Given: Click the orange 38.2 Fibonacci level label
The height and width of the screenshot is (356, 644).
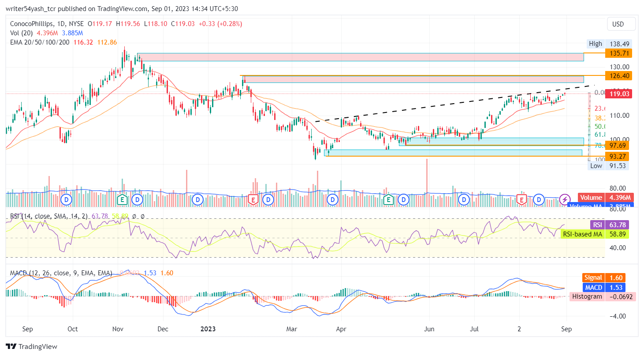Looking at the screenshot, I should pyautogui.click(x=599, y=118).
